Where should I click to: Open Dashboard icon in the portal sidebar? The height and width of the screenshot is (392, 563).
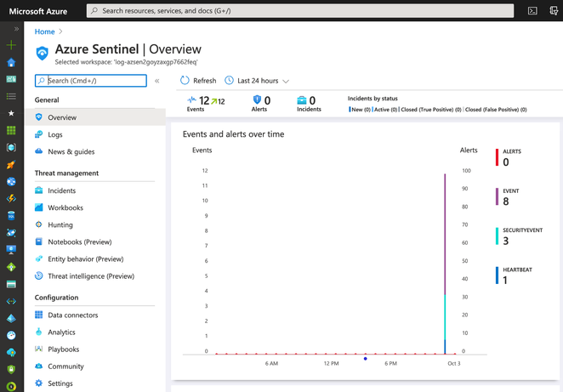11,79
